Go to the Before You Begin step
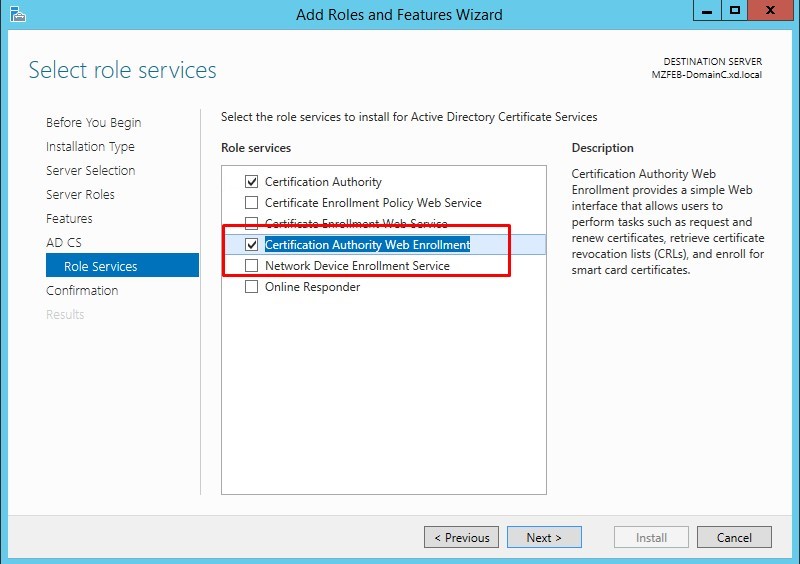The image size is (800, 564). tap(93, 123)
